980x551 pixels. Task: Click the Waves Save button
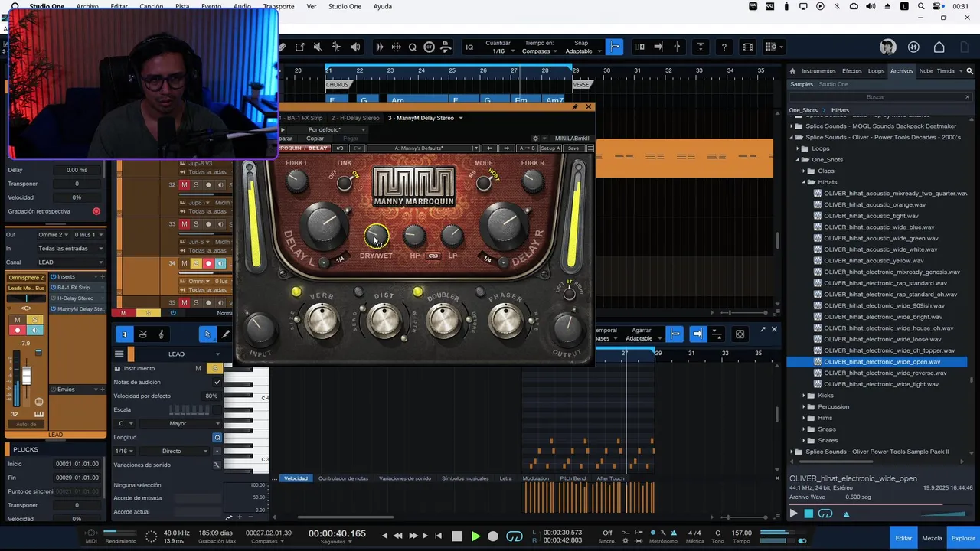[573, 148]
